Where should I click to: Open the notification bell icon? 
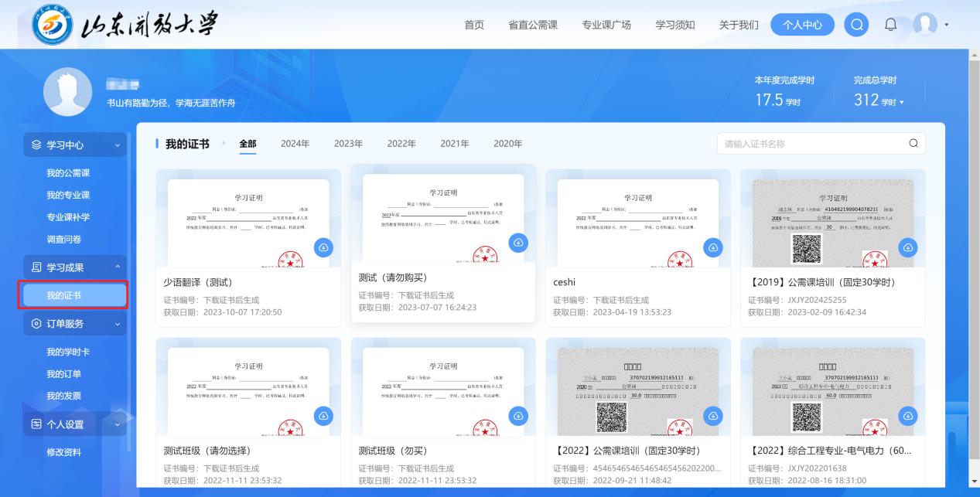890,24
